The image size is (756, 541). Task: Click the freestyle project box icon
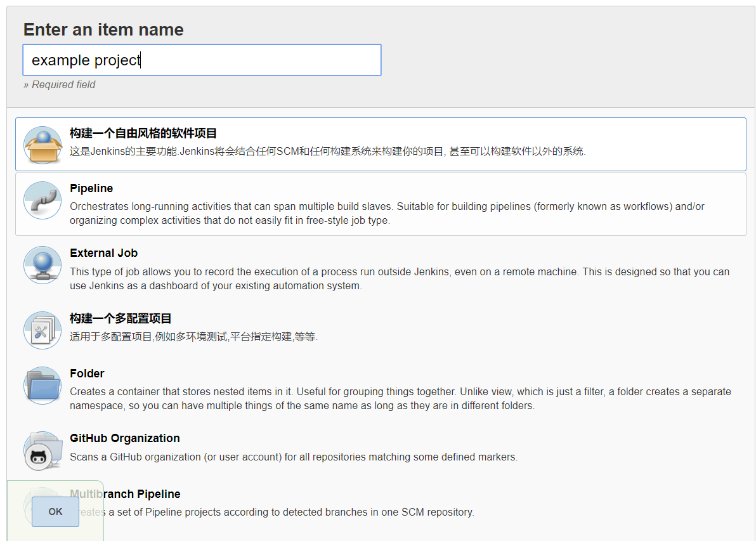pyautogui.click(x=43, y=145)
